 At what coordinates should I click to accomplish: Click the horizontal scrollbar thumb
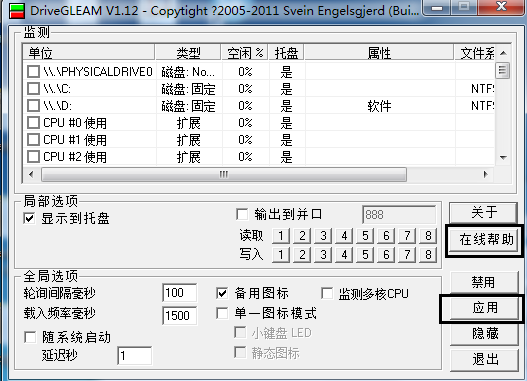[224, 174]
